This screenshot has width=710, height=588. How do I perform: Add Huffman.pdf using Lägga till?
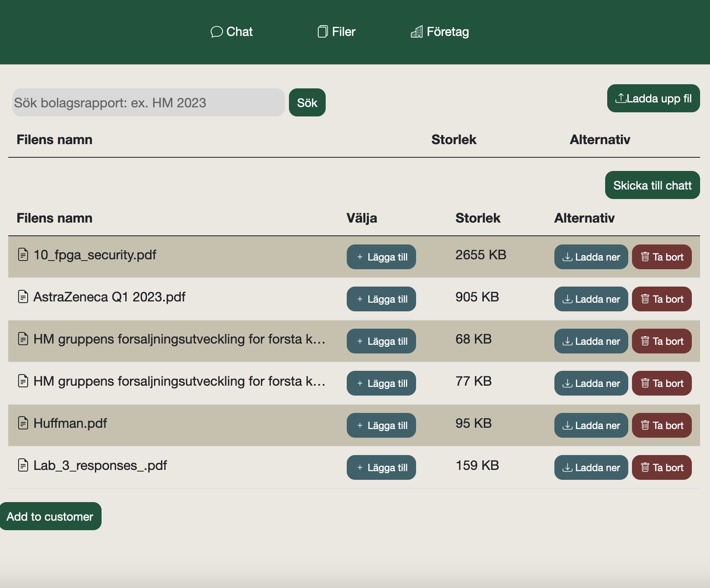click(x=381, y=425)
